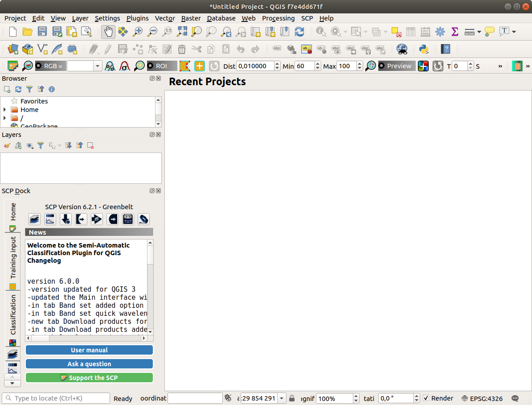Expand the Home folder in Browser
The image size is (532, 405).
click(4, 110)
